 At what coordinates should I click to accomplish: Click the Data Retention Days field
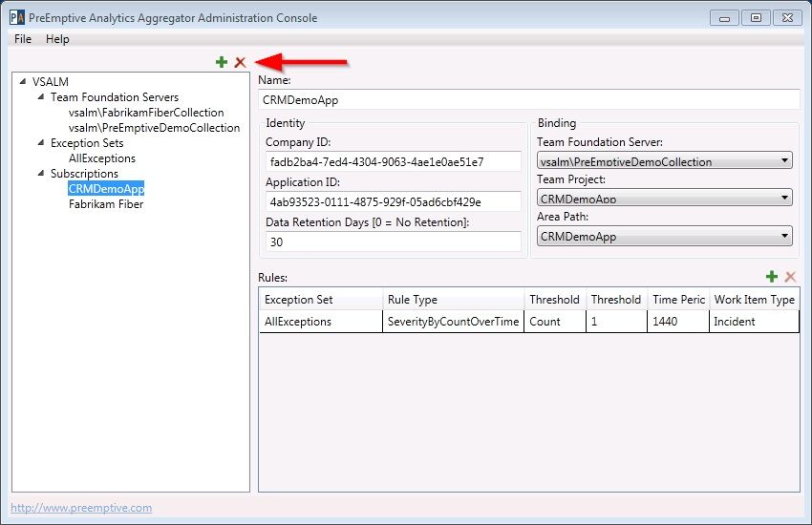point(393,241)
